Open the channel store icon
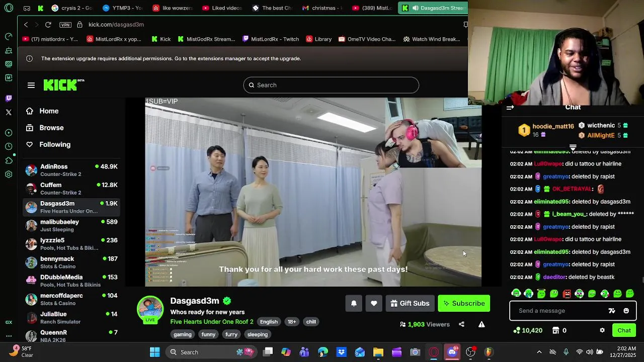 (x=555, y=330)
